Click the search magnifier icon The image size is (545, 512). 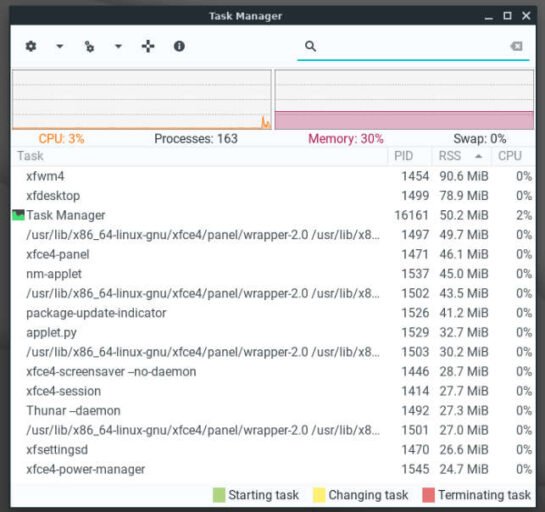click(310, 46)
